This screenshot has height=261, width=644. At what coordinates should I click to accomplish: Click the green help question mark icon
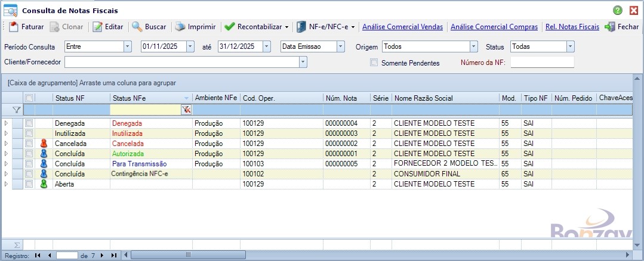[618, 10]
